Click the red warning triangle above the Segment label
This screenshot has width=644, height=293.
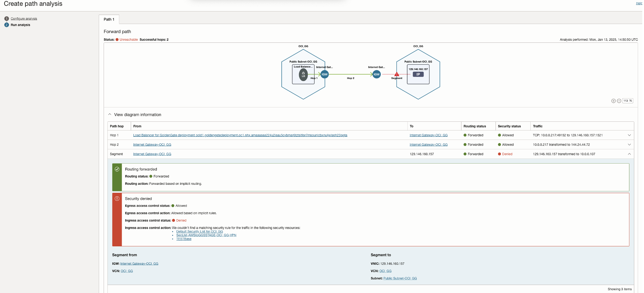click(397, 74)
